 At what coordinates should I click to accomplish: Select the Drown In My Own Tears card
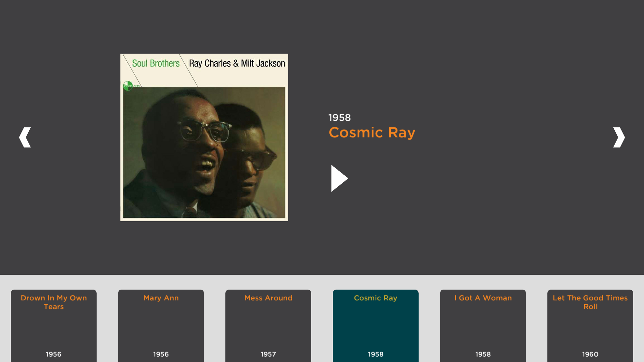[54, 326]
